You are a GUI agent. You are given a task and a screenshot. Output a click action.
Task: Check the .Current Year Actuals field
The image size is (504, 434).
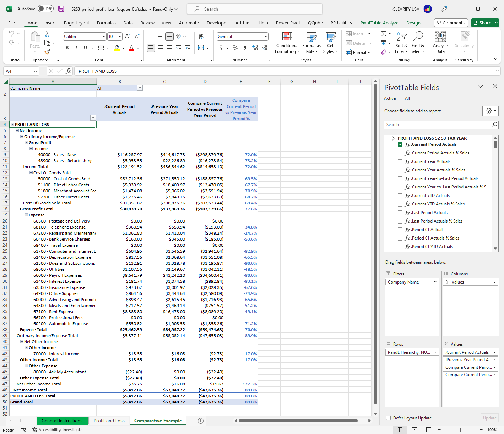click(x=400, y=161)
